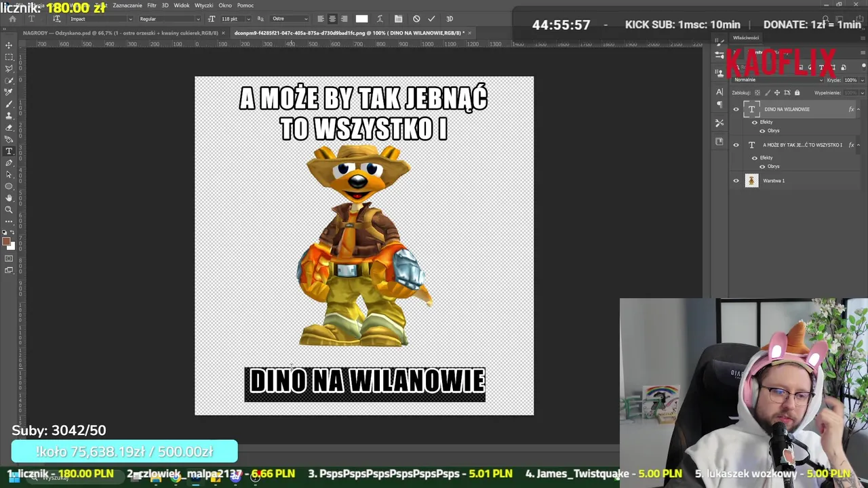This screenshot has width=868, height=488.
Task: Open the Widok menu
Action: [x=182, y=5]
